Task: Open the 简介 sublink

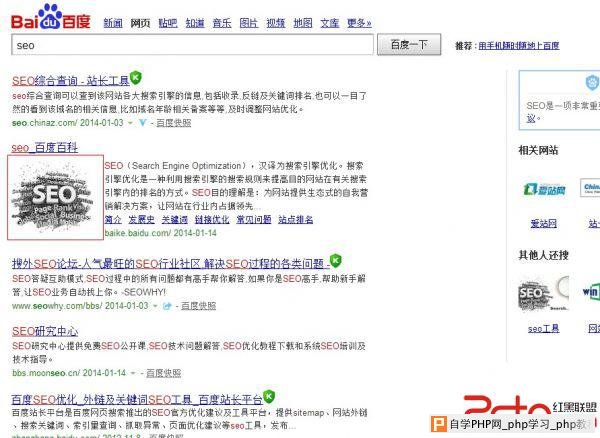Action: point(113,220)
